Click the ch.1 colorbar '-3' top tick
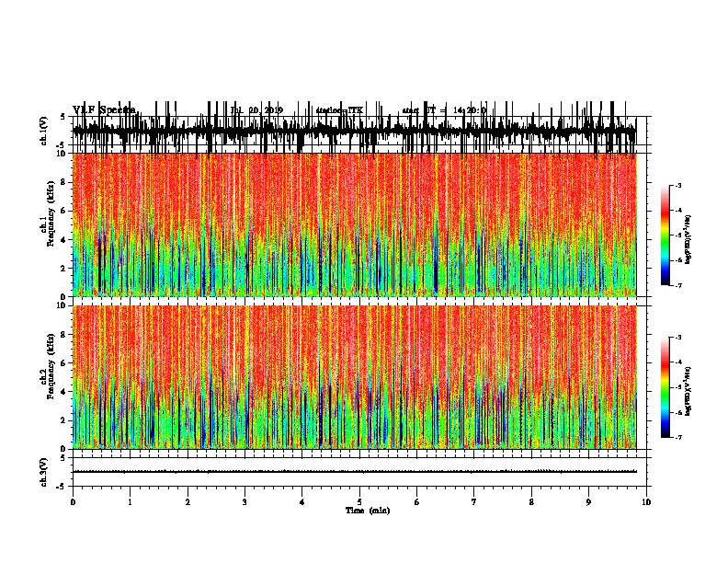 click(x=678, y=186)
